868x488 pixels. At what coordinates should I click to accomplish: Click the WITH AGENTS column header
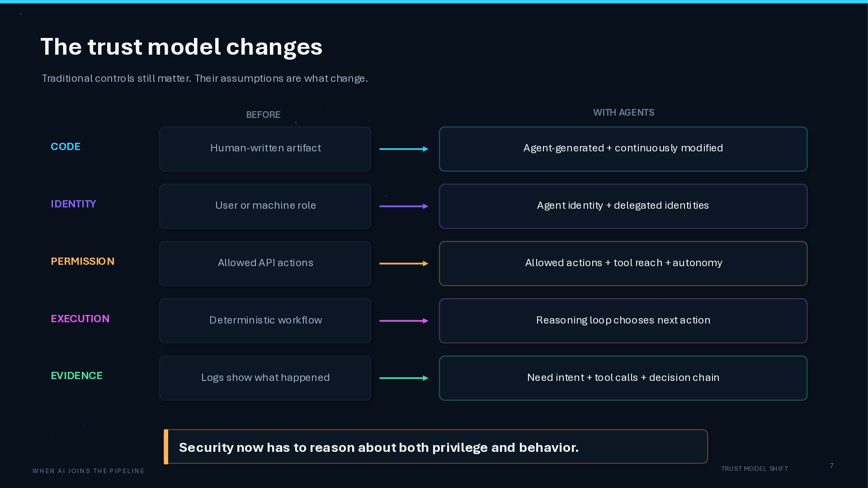[x=623, y=113]
